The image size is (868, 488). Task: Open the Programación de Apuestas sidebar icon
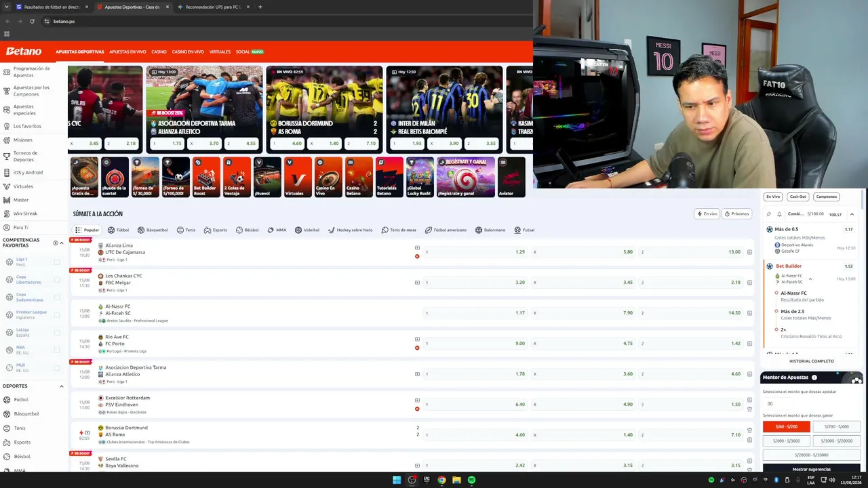tap(7, 71)
